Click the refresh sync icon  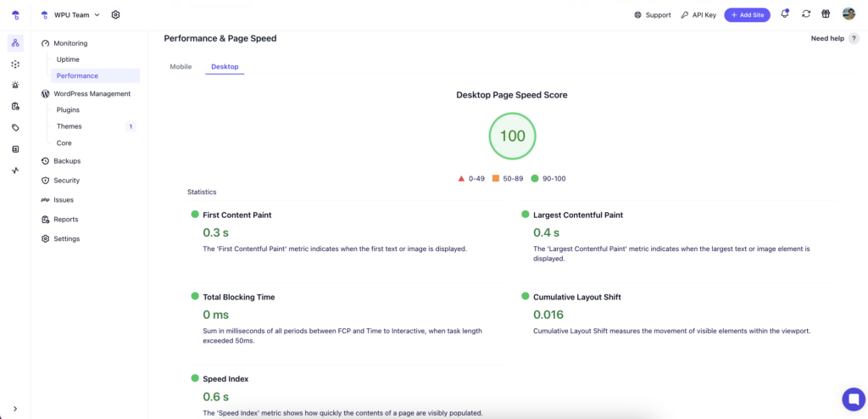(806, 14)
